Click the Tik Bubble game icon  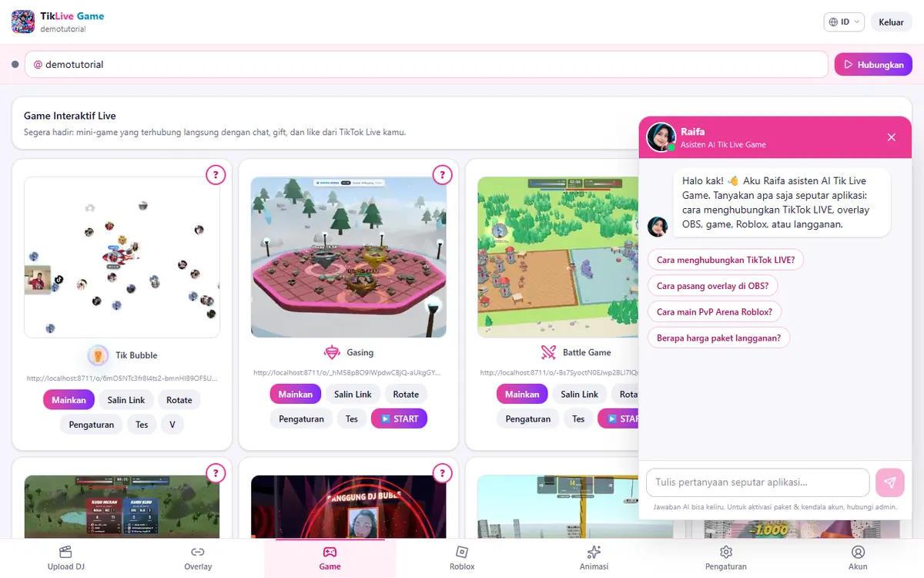pyautogui.click(x=98, y=355)
